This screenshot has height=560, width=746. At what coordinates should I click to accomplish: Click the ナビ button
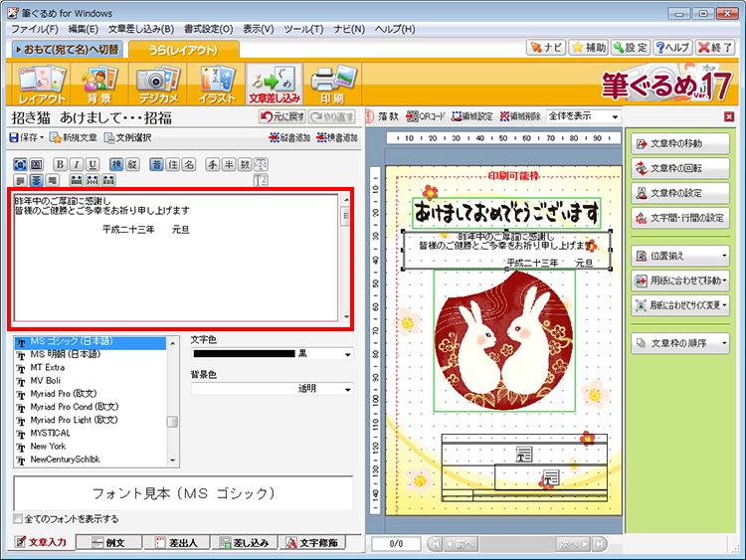coord(546,48)
